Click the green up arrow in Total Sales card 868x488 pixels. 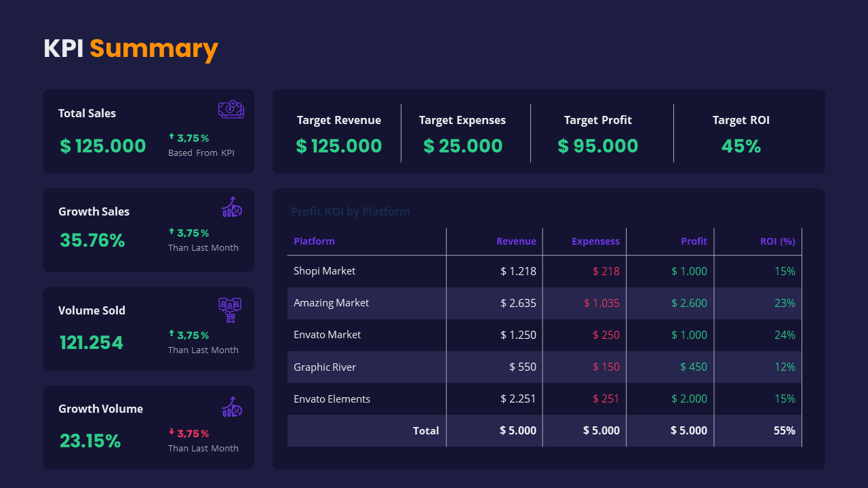point(172,137)
